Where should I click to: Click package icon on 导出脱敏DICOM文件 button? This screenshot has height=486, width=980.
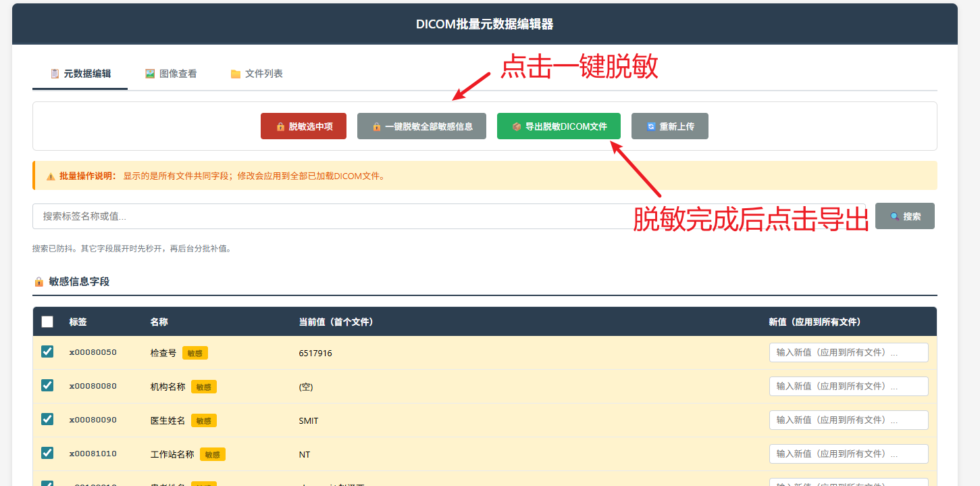point(516,126)
